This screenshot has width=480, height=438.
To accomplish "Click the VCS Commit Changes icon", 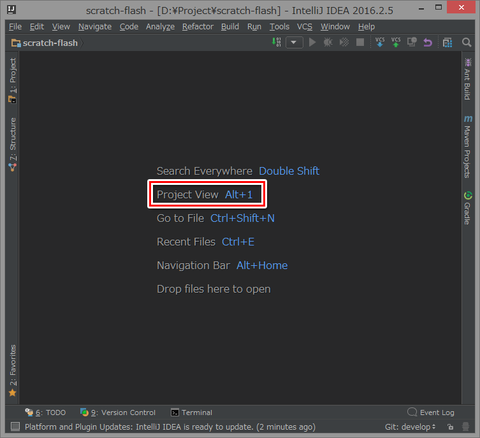I will tap(396, 42).
